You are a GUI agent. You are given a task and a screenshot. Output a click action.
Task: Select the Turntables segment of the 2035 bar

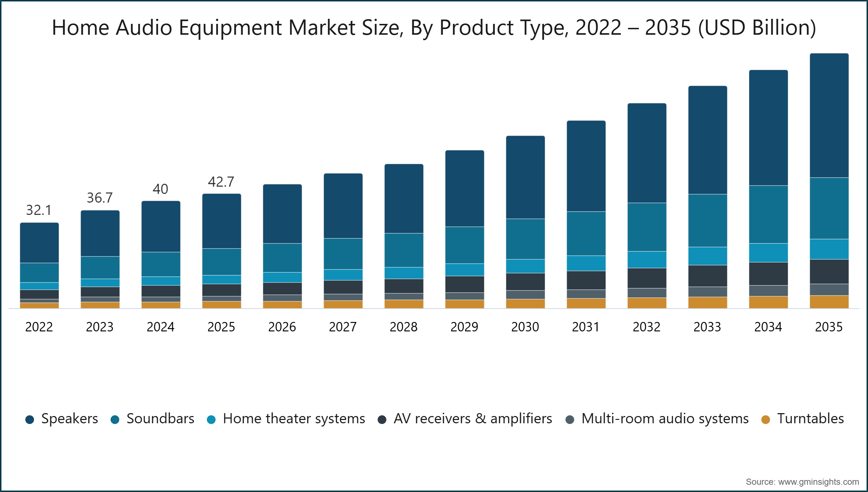[829, 302]
